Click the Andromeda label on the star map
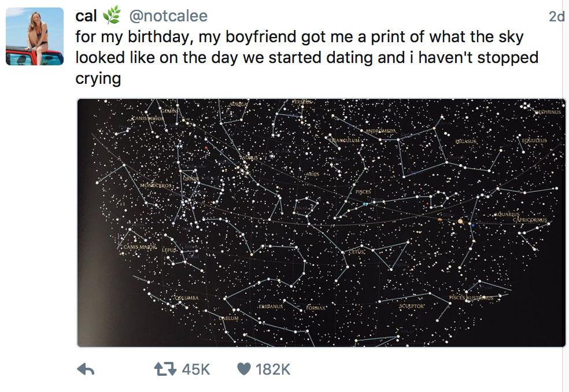Viewport: 569px width, 392px height. tap(380, 131)
